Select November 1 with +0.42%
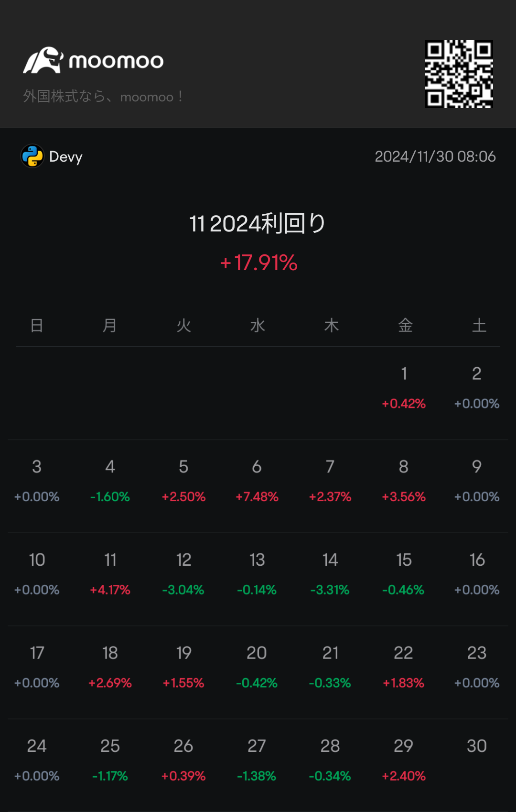The image size is (516, 812). pos(404,388)
